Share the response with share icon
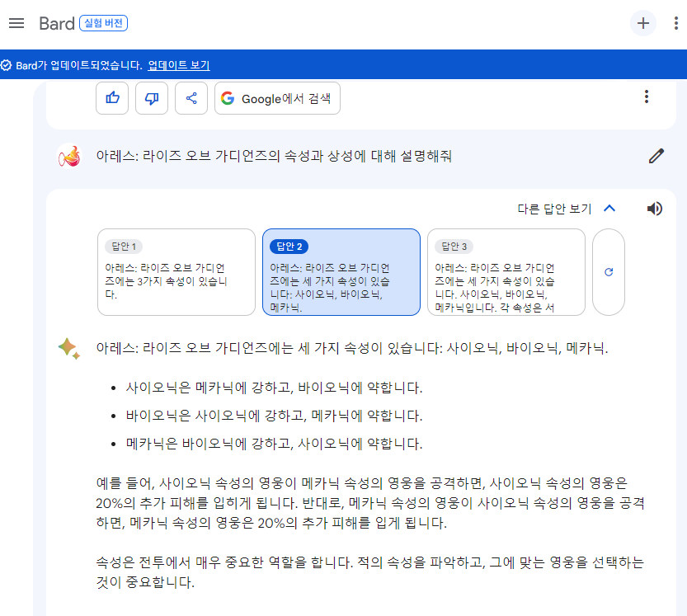This screenshot has width=687, height=616. click(191, 97)
